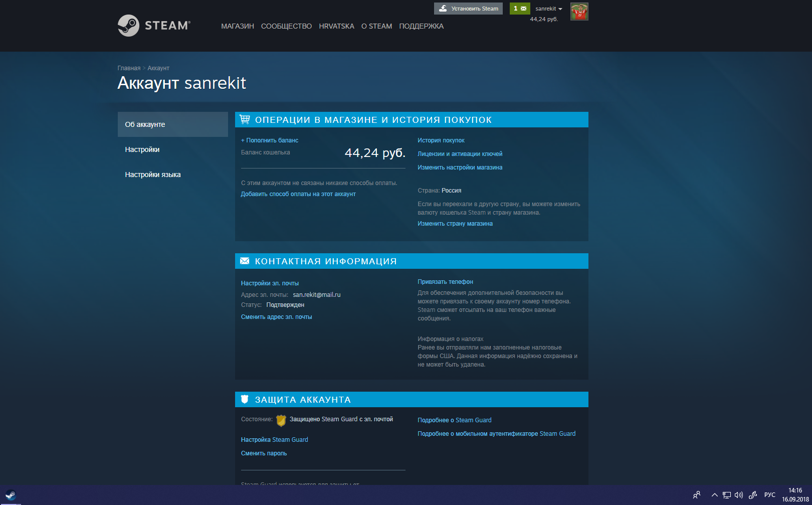The height and width of the screenshot is (505, 812).
Task: Switch input language via РУС indicator
Action: [769, 495]
